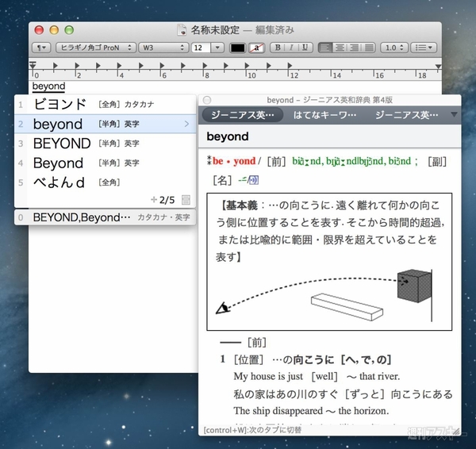This screenshot has width=476, height=449.
Task: Click the left margin marker on ruler
Action: (x=33, y=65)
